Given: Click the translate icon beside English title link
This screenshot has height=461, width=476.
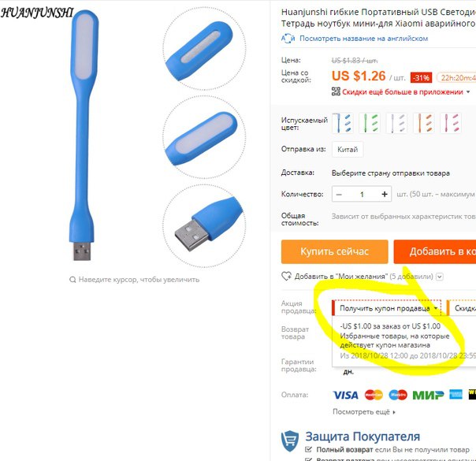Looking at the screenshot, I should pyautogui.click(x=288, y=39).
